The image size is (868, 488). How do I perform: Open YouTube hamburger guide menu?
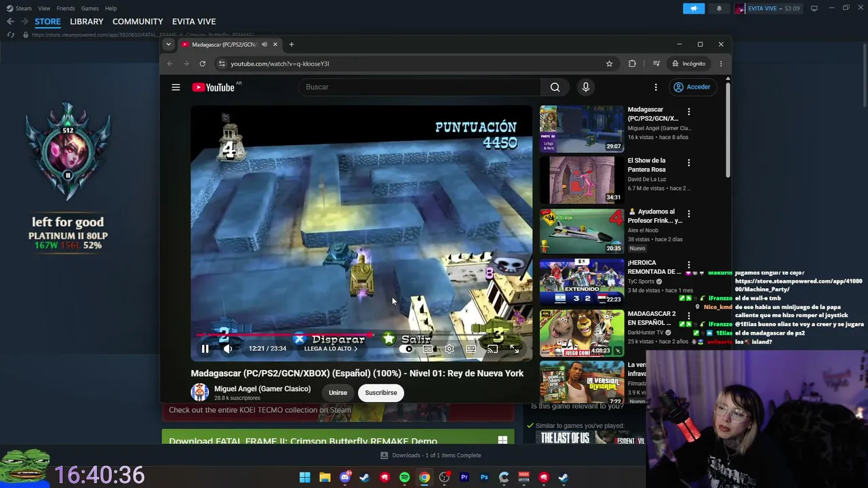point(176,87)
